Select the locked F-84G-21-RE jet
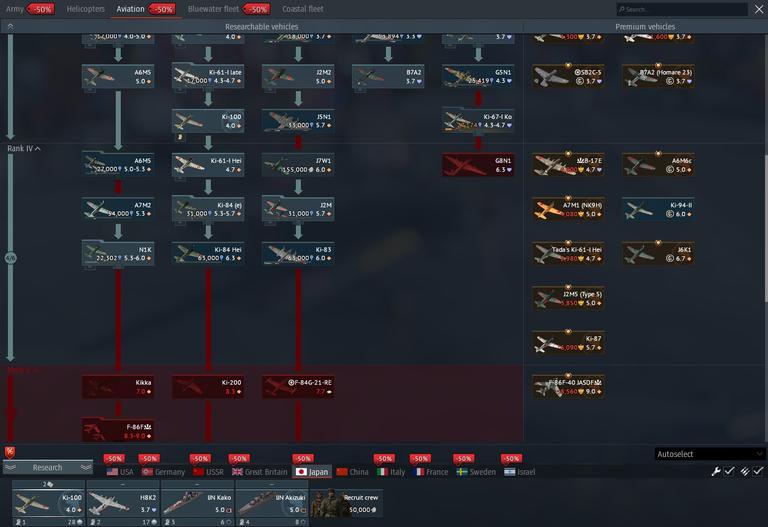The height and width of the screenshot is (527, 768). (298, 387)
